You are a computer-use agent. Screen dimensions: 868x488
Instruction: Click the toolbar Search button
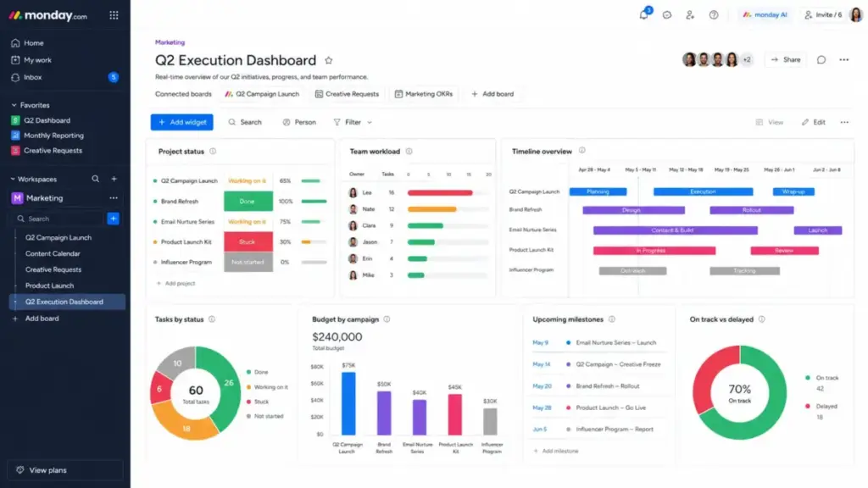(x=245, y=122)
